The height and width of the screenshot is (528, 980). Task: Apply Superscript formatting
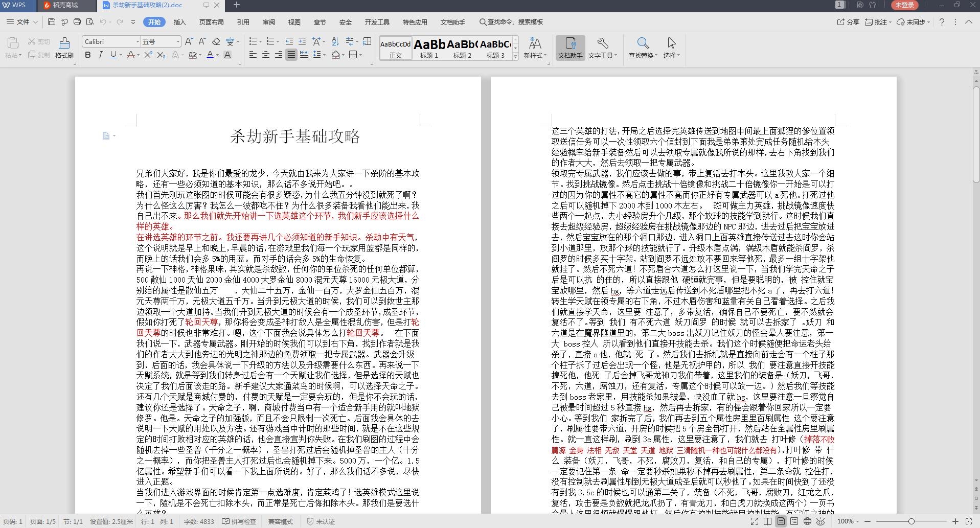[148, 55]
